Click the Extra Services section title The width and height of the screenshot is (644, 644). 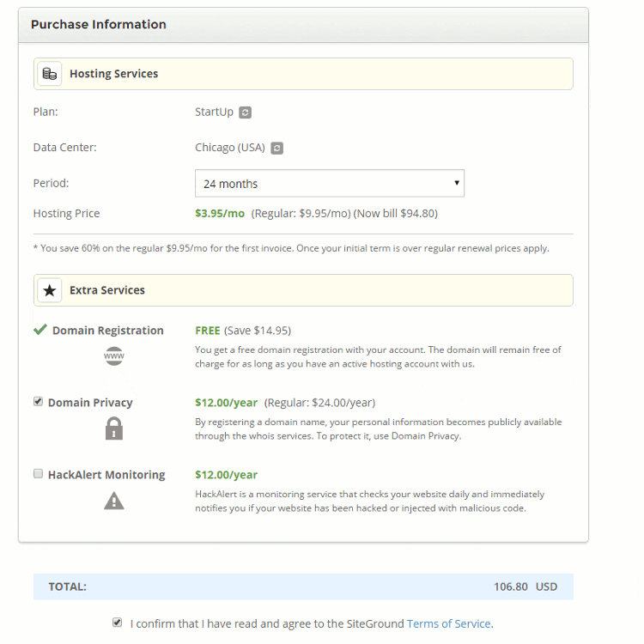point(107,290)
